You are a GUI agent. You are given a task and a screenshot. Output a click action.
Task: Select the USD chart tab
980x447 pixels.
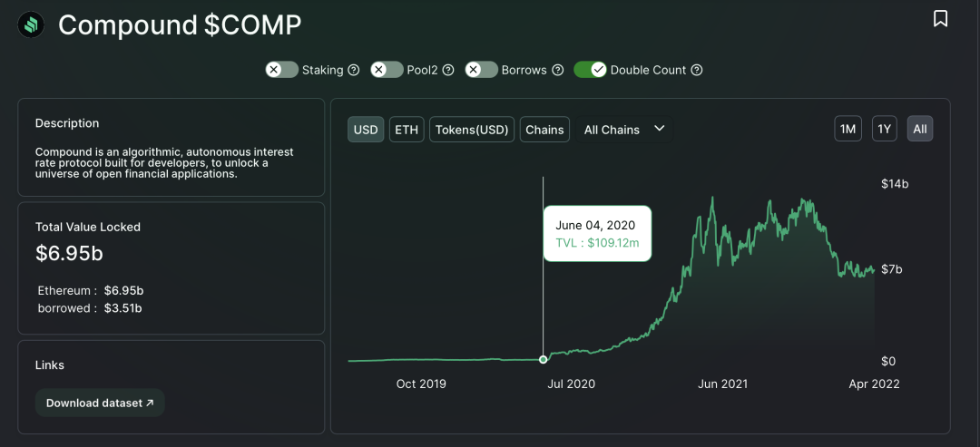(366, 130)
